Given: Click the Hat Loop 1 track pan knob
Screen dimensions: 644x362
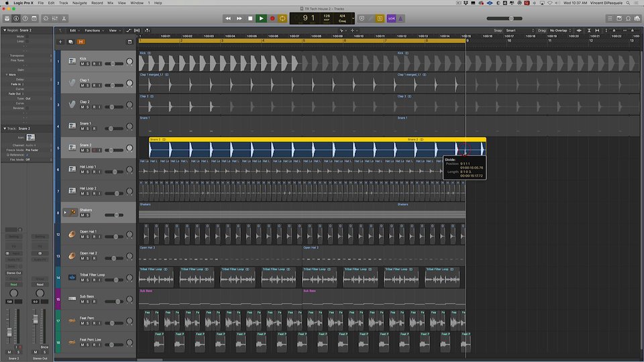Looking at the screenshot, I should (129, 170).
